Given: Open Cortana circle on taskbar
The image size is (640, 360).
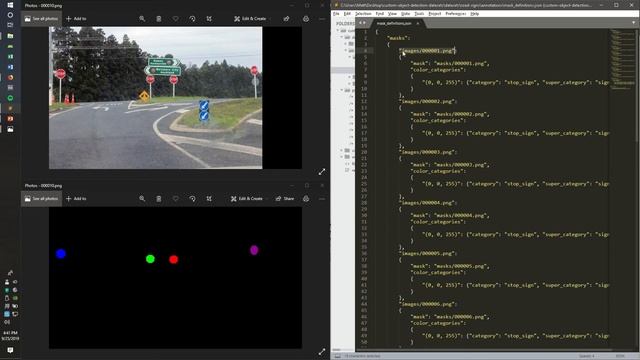Looking at the screenshot, I should coord(10,15).
